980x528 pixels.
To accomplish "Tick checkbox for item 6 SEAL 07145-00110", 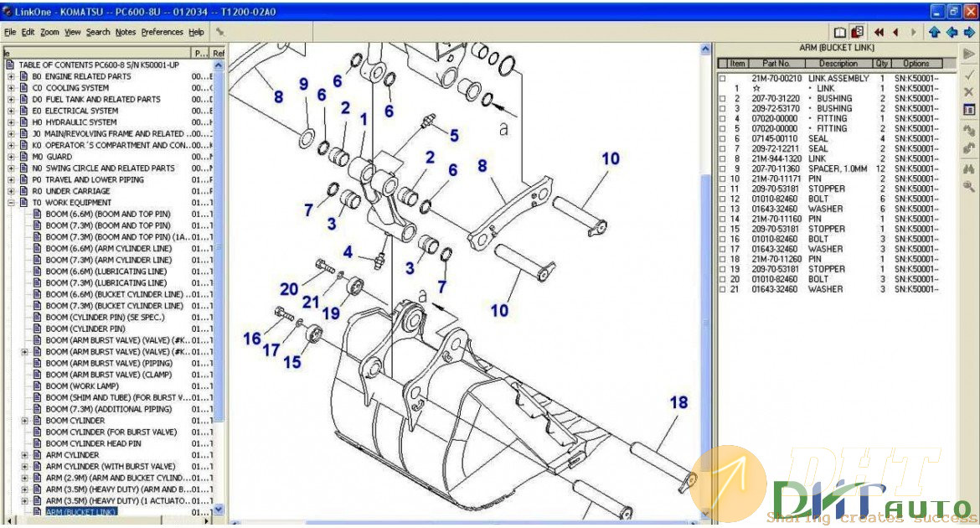I will click(723, 139).
